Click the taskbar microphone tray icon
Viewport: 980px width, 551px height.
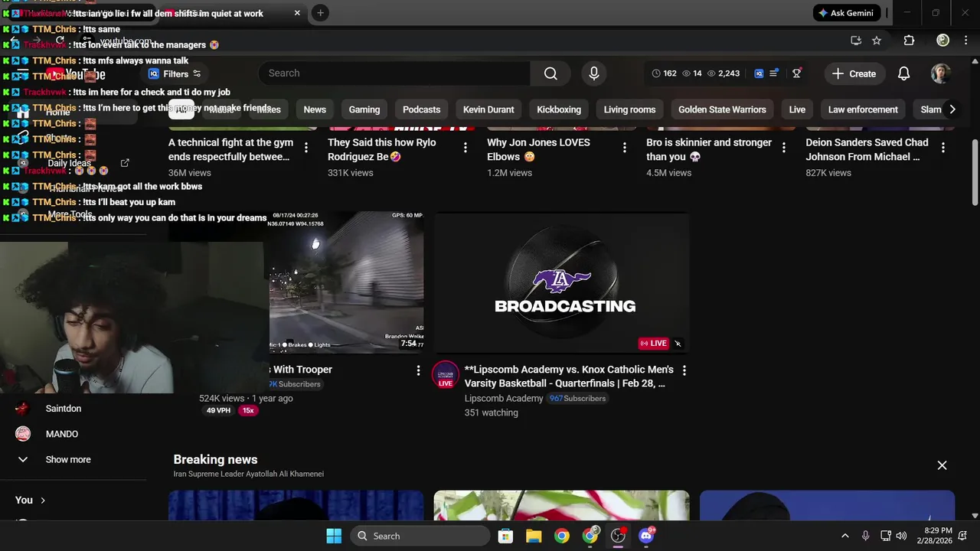coord(865,536)
